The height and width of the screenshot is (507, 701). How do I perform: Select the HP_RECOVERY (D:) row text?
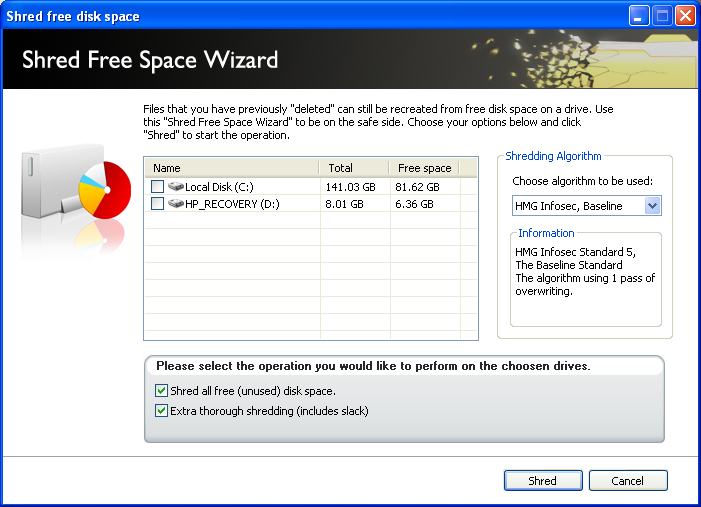click(232, 204)
